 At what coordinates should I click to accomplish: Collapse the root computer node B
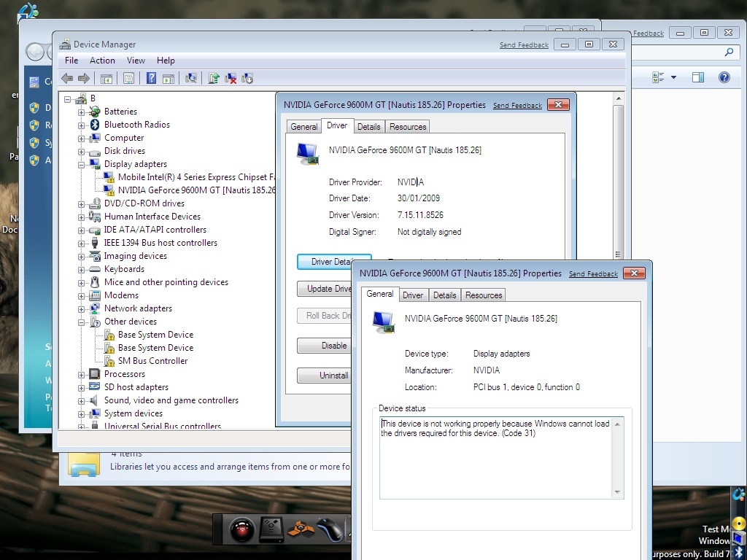[x=68, y=99]
